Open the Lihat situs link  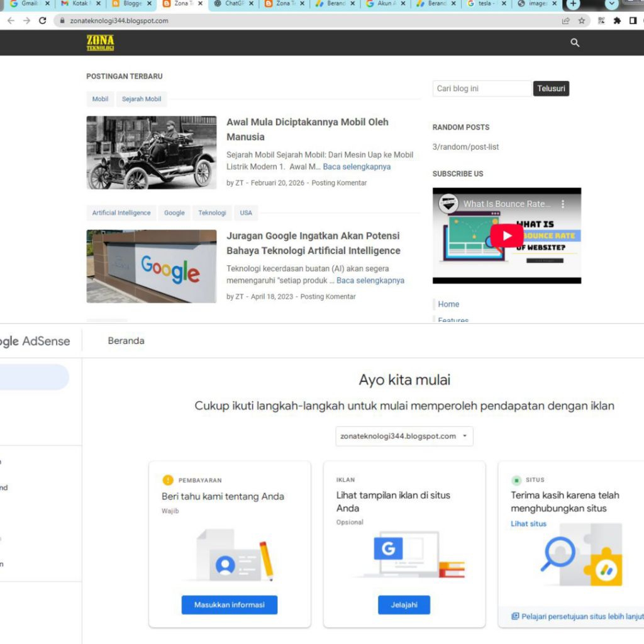[528, 524]
